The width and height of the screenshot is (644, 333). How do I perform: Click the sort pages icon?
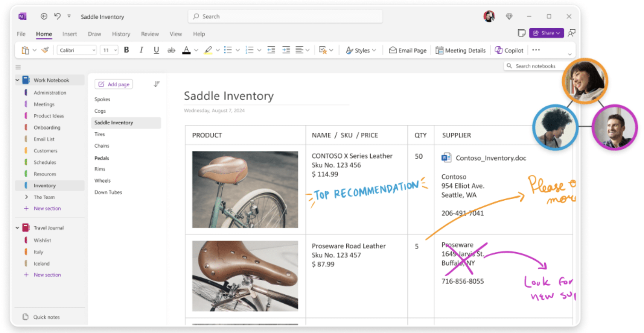pyautogui.click(x=157, y=84)
